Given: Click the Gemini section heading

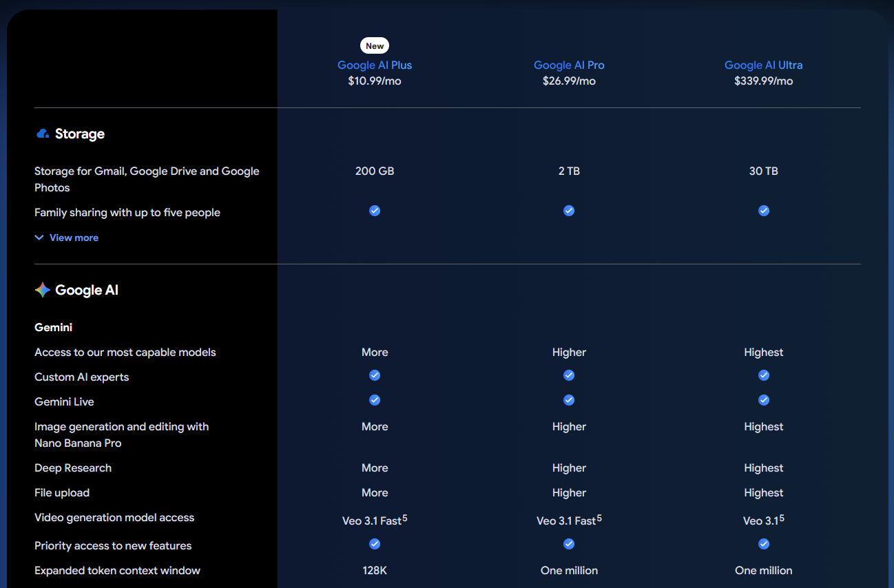Looking at the screenshot, I should point(54,327).
